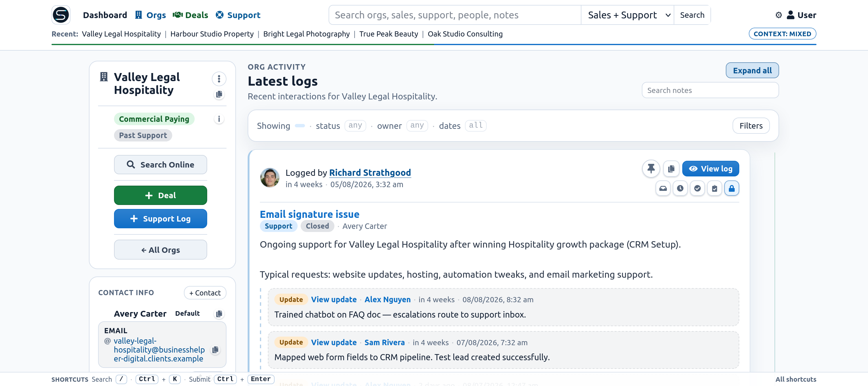Open recent org True Peak Beauty
Viewport: 868px width, 386px height.
(389, 34)
